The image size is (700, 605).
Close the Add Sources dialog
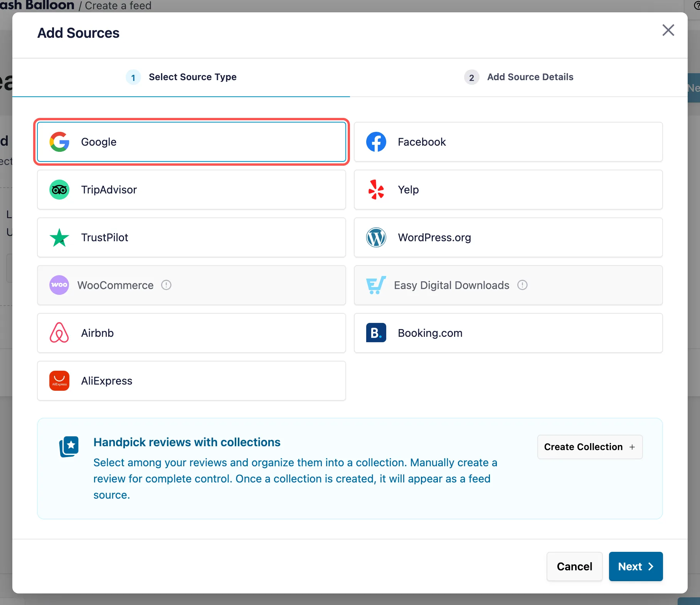pyautogui.click(x=668, y=30)
